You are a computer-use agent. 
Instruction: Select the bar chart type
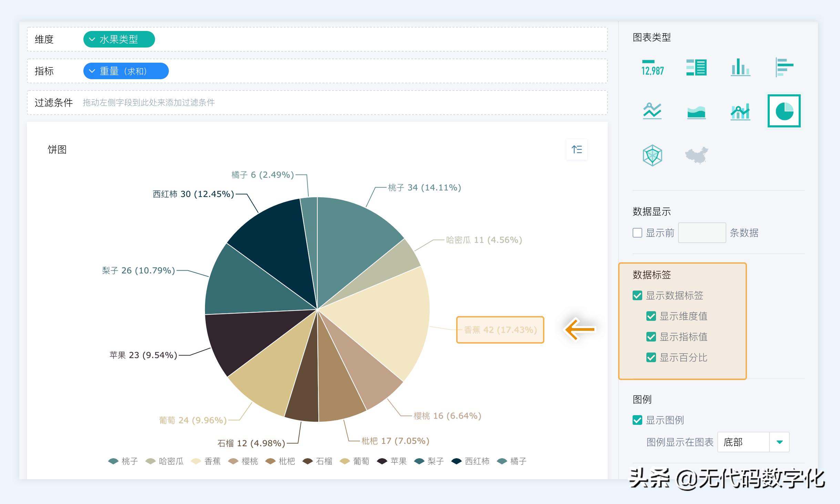click(741, 68)
